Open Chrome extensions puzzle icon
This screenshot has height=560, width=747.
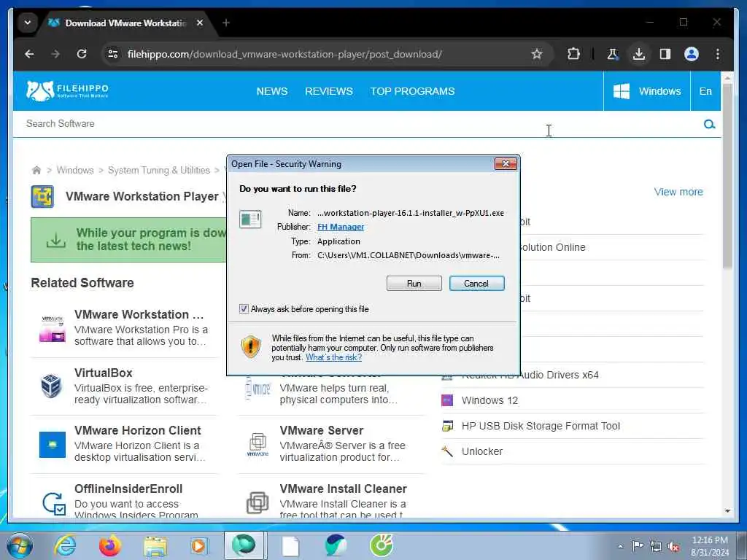point(573,54)
